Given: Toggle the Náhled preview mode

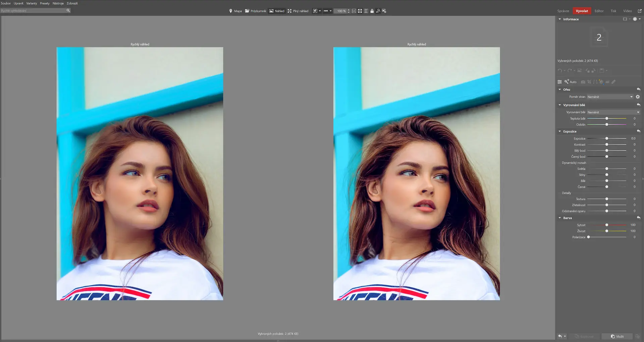Looking at the screenshot, I should pyautogui.click(x=277, y=11).
